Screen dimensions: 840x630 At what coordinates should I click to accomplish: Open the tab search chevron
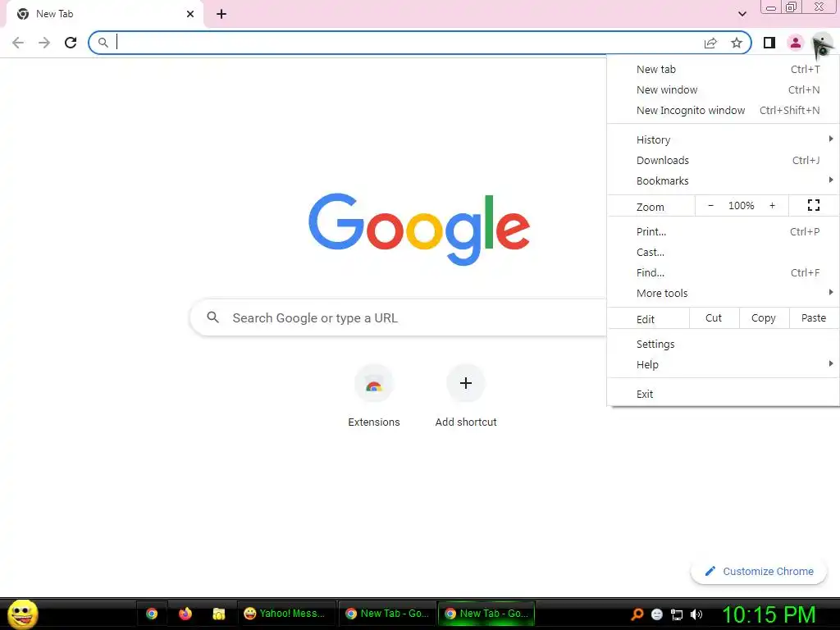click(x=742, y=14)
